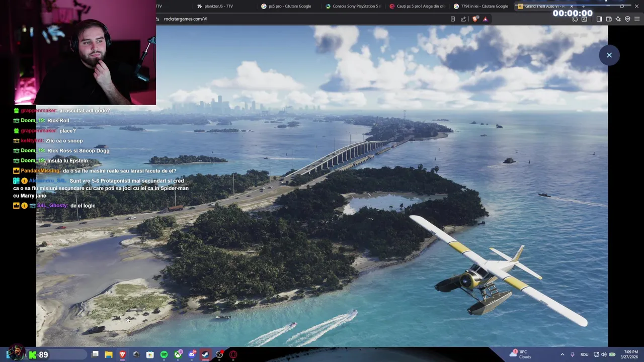Open the network icon in system tray
Screen dimensions: 644x362
pyautogui.click(x=596, y=354)
